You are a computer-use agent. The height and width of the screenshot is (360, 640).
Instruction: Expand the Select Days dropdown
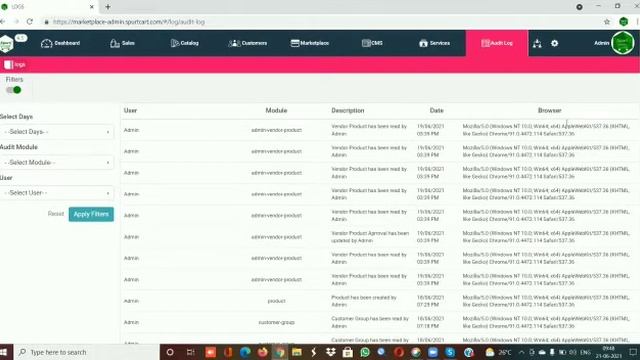[57, 132]
